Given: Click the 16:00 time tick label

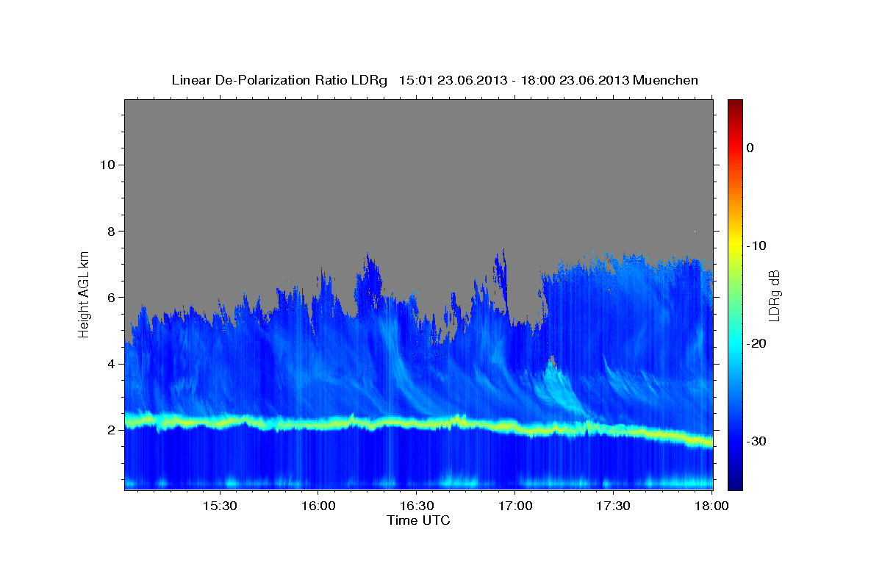Looking at the screenshot, I should click(318, 506).
